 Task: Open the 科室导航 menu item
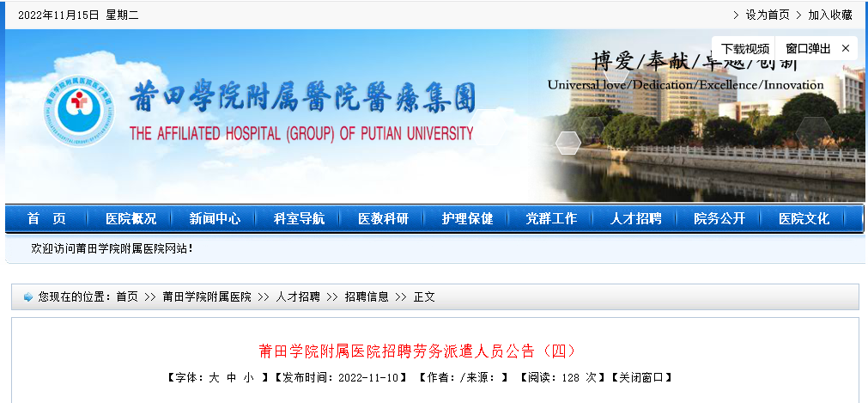(300, 219)
